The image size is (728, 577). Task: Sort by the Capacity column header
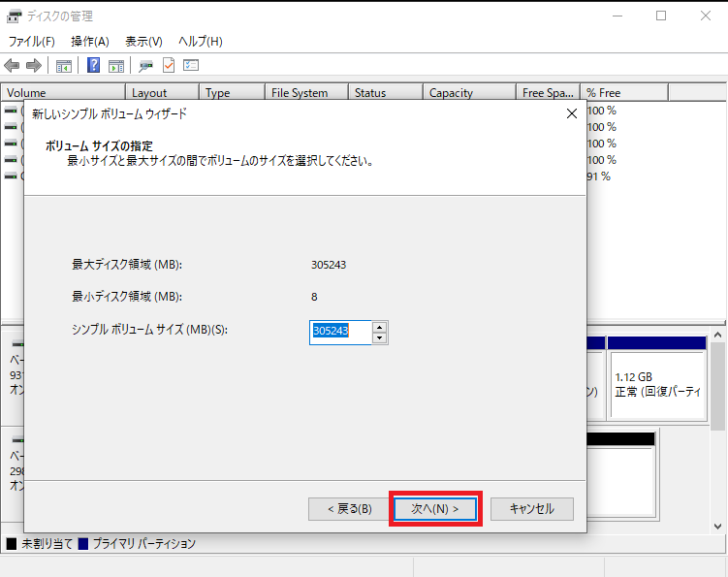pyautogui.click(x=470, y=93)
